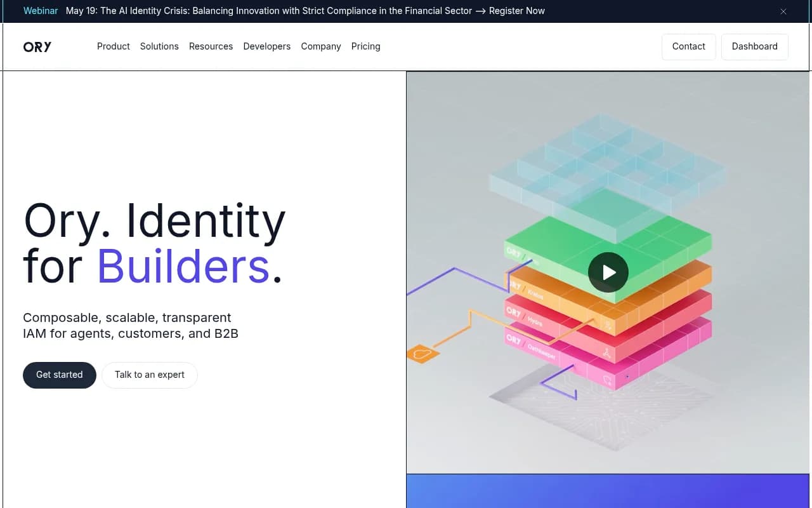Open the Resources menu

[x=211, y=46]
